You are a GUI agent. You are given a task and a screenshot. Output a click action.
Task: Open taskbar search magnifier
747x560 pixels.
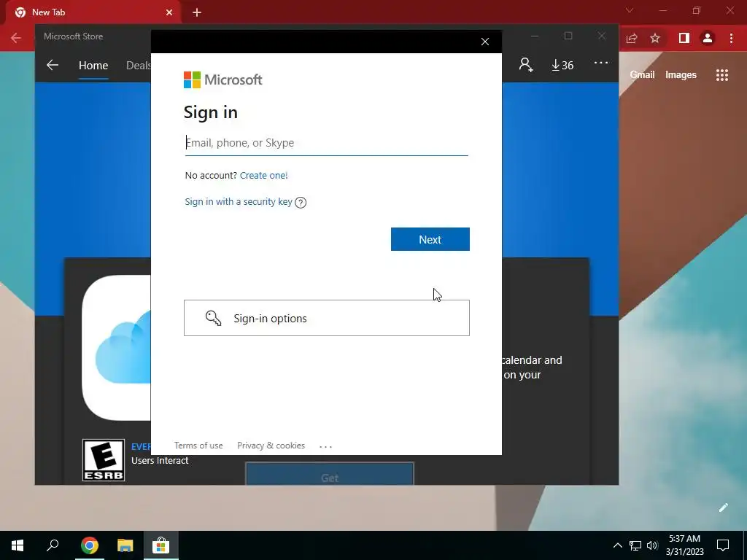tap(53, 545)
